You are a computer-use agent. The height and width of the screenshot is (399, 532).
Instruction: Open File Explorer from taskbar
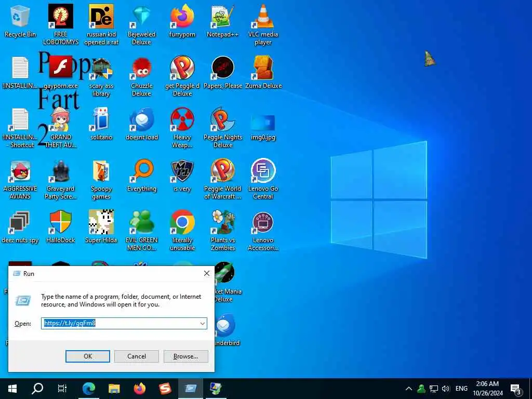114,389
